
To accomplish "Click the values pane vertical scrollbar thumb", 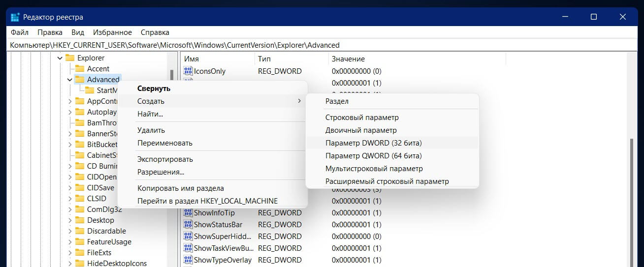I will coord(633,202).
